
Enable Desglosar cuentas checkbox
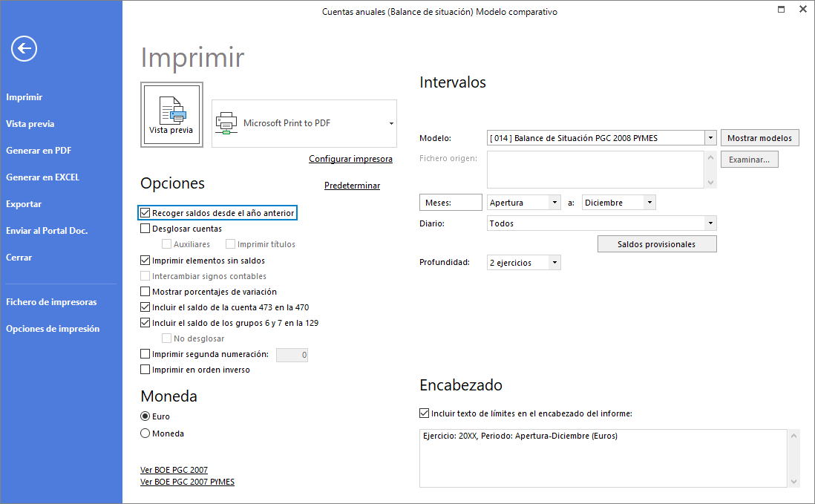coord(145,229)
